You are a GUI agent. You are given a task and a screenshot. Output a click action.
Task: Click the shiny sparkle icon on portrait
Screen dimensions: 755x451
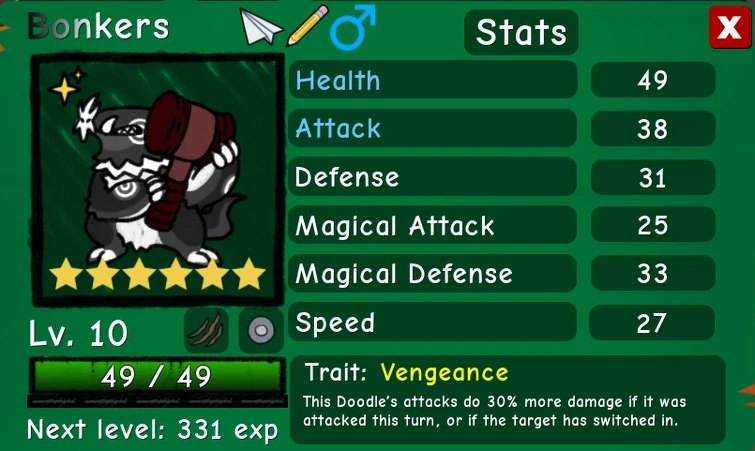point(67,86)
